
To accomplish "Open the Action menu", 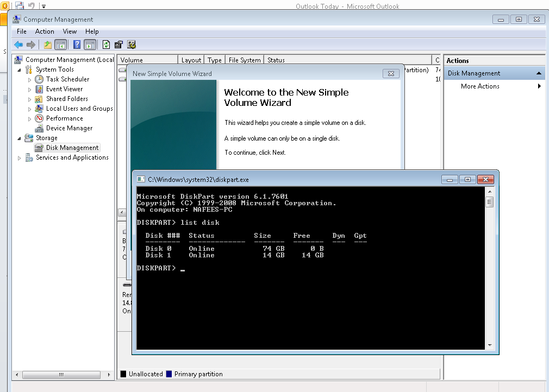I will 45,31.
